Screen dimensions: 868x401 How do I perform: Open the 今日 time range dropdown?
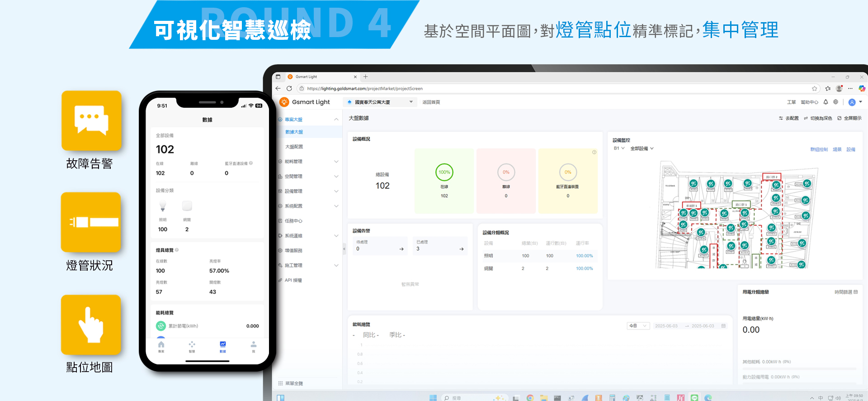638,326
